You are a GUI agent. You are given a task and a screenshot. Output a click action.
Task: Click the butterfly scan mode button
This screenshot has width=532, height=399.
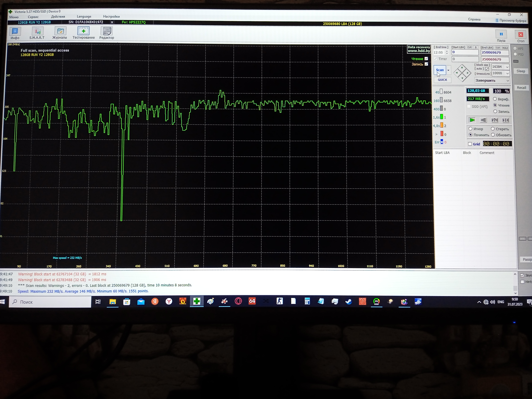506,120
